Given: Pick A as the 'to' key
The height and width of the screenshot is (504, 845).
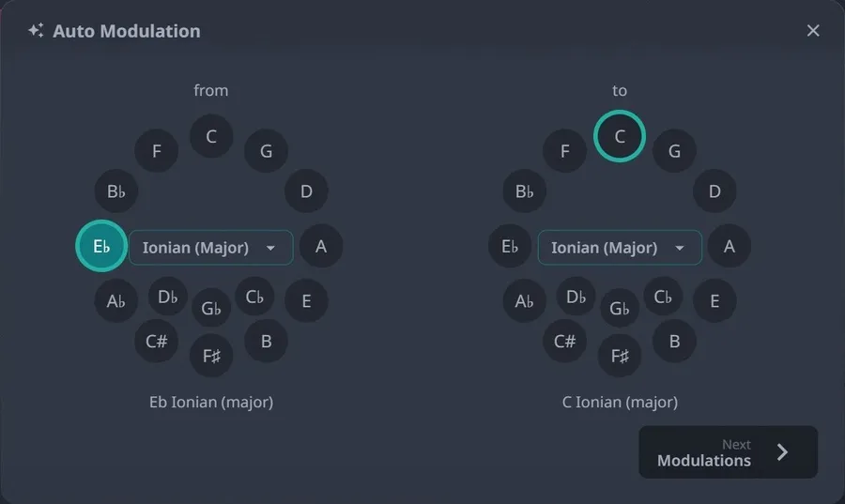Looking at the screenshot, I should click(x=730, y=246).
